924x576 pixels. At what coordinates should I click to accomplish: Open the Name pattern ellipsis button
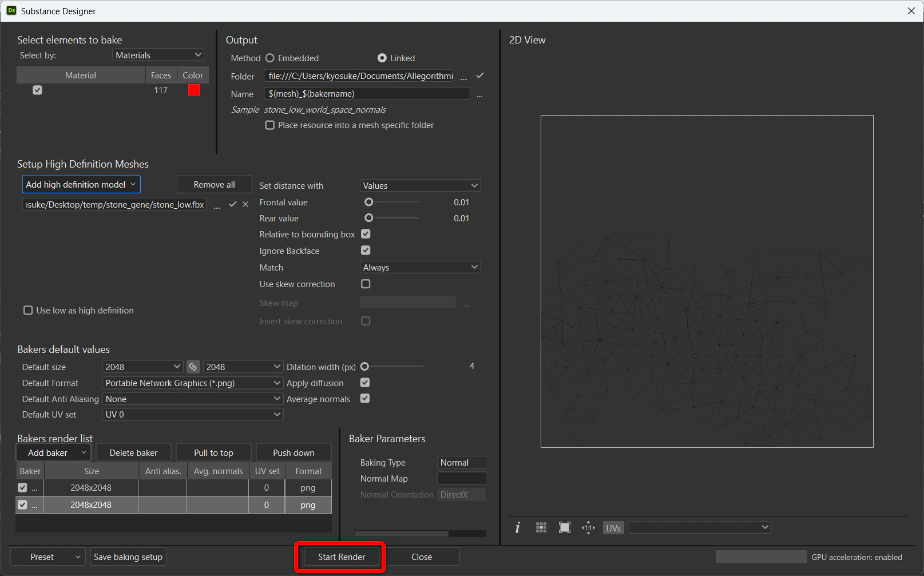479,94
